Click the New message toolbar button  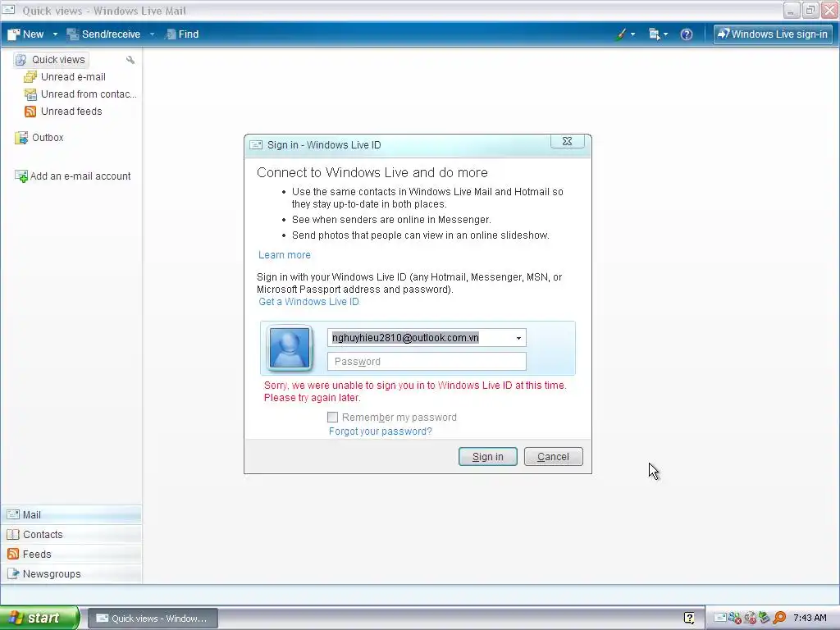click(25, 34)
